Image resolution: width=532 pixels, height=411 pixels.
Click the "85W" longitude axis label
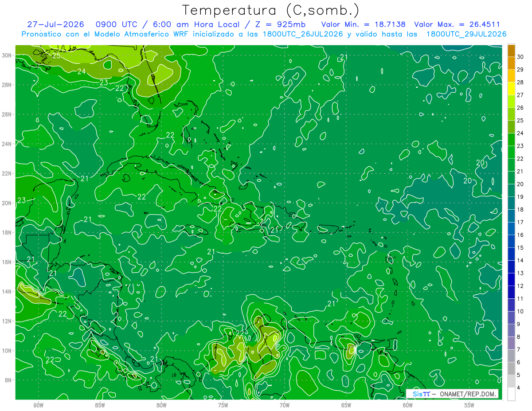point(100,405)
